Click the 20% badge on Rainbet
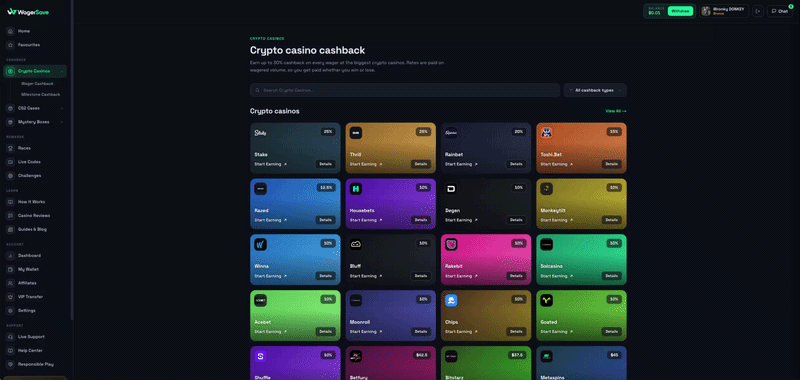 click(x=519, y=132)
